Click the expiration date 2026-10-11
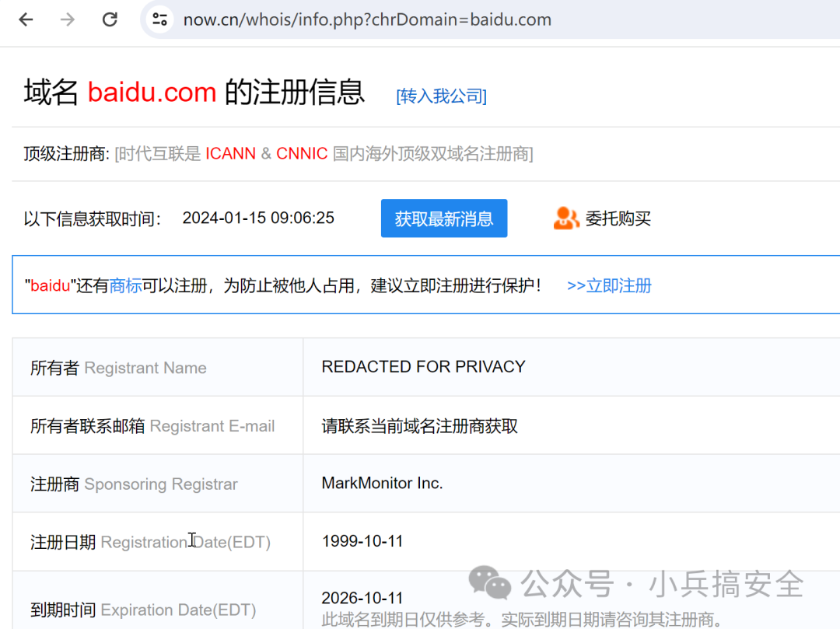840x629 pixels. (362, 597)
